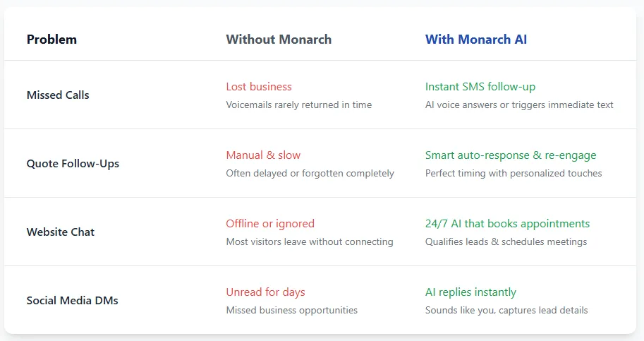The width and height of the screenshot is (644, 341).
Task: Click AI voice answers or triggers text
Action: tap(519, 104)
